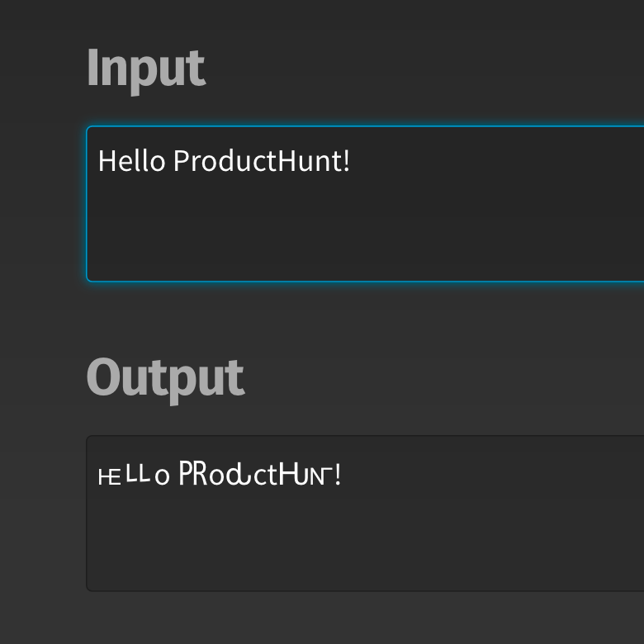Click the word "ProductHunt!" in the Input box
Image resolution: width=644 pixels, height=644 pixels.
click(x=262, y=160)
